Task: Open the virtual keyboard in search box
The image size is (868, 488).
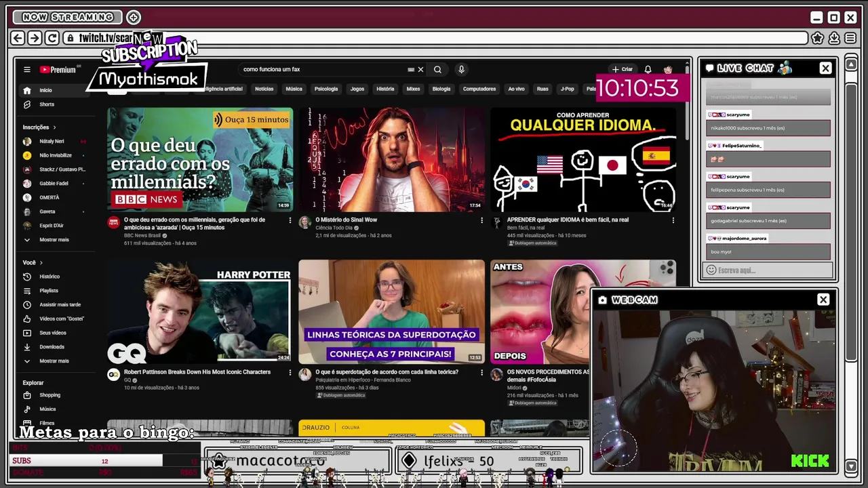Action: [x=410, y=69]
